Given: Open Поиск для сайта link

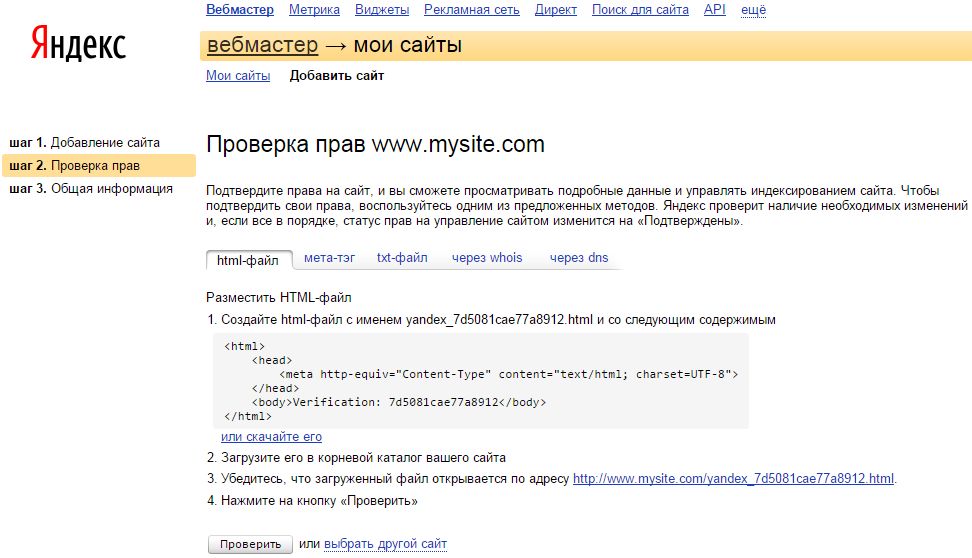Looking at the screenshot, I should pos(640,10).
